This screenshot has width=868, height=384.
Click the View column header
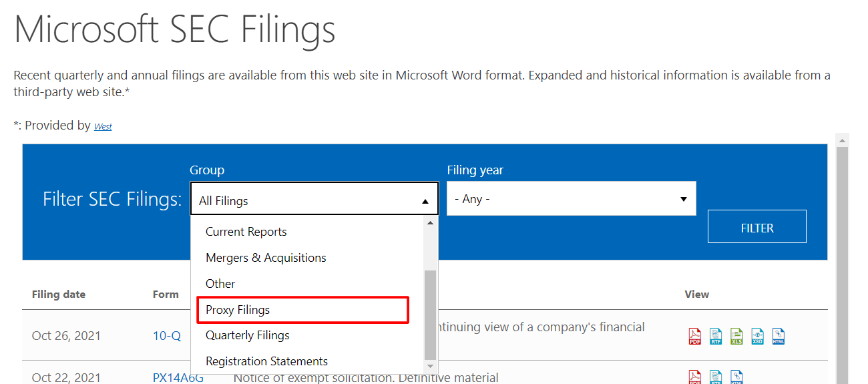696,294
